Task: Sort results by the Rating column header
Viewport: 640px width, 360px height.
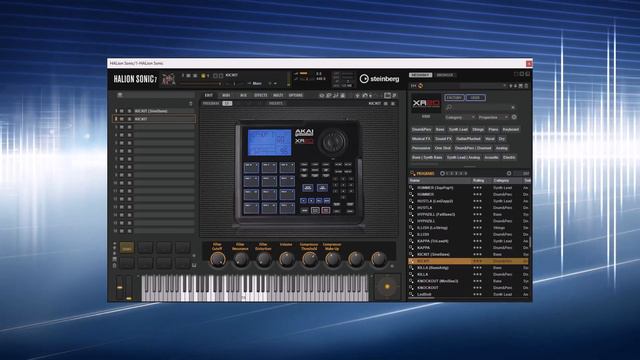Action: [x=481, y=180]
